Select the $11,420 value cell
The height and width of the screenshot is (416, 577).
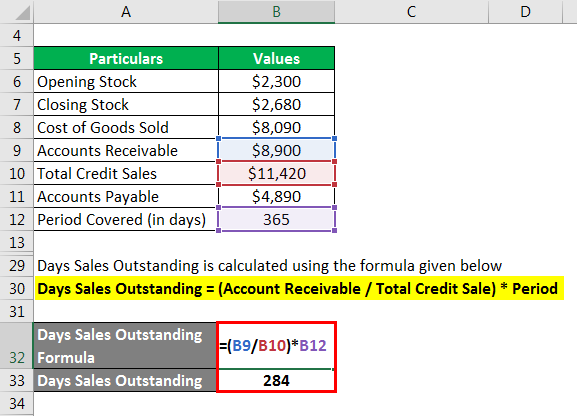coord(276,173)
